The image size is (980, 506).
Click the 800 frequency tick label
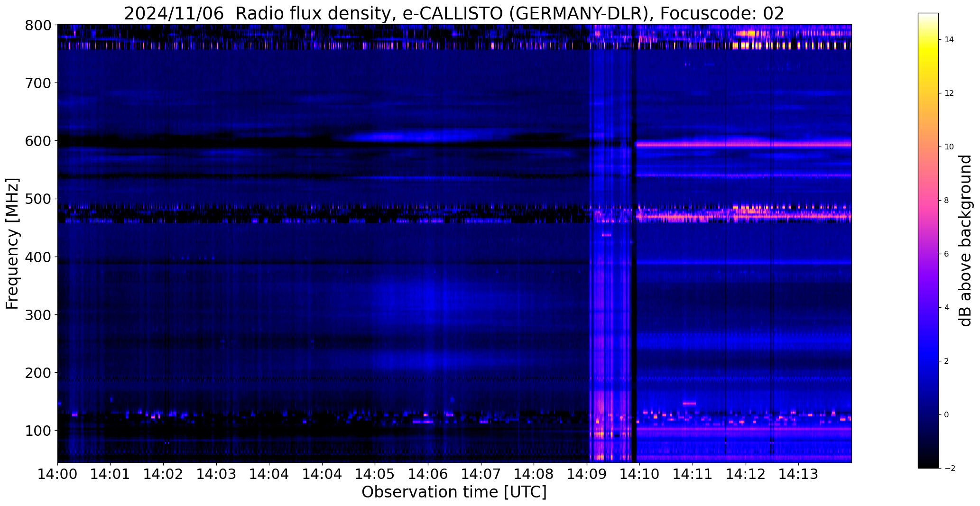(x=37, y=25)
